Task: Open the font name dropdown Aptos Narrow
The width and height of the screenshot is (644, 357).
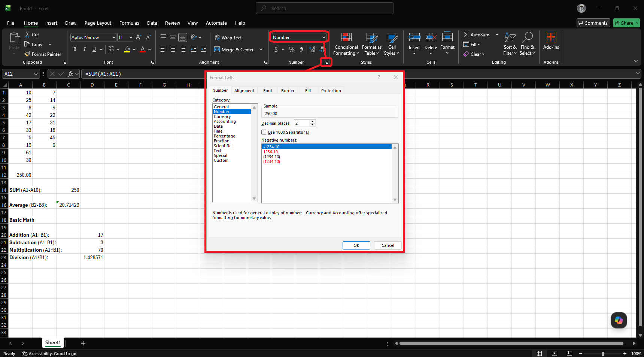Action: [114, 37]
